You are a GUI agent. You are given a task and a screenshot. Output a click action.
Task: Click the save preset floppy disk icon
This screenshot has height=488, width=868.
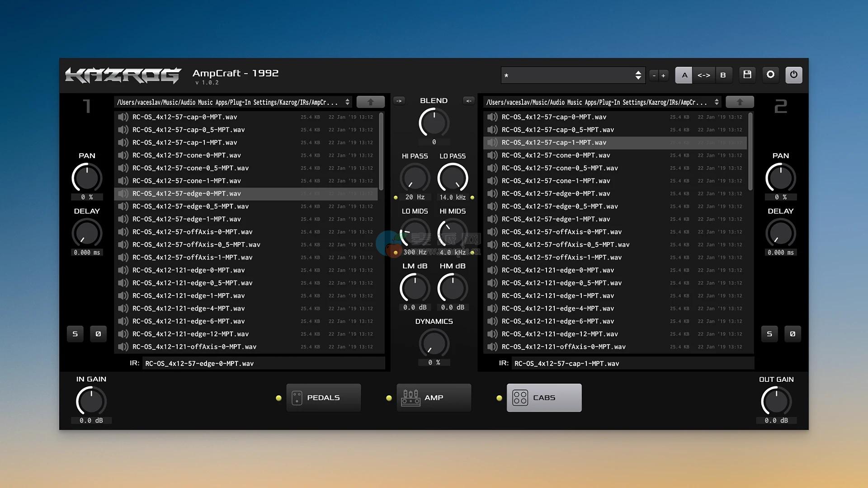747,75
